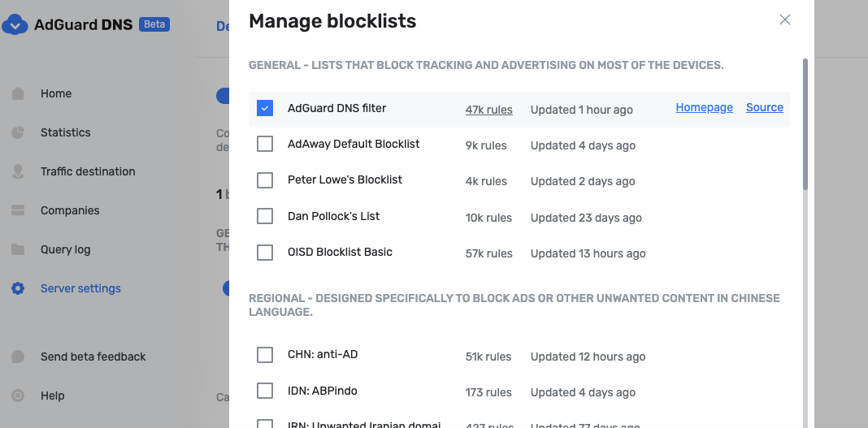
Task: Click the blocklists dialog vertical scrollbar
Action: tap(805, 124)
